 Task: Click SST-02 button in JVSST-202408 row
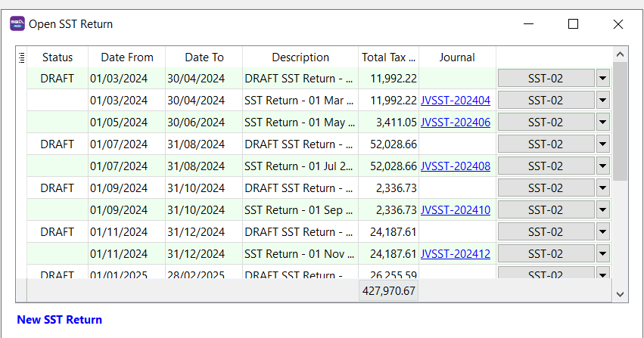pos(546,166)
